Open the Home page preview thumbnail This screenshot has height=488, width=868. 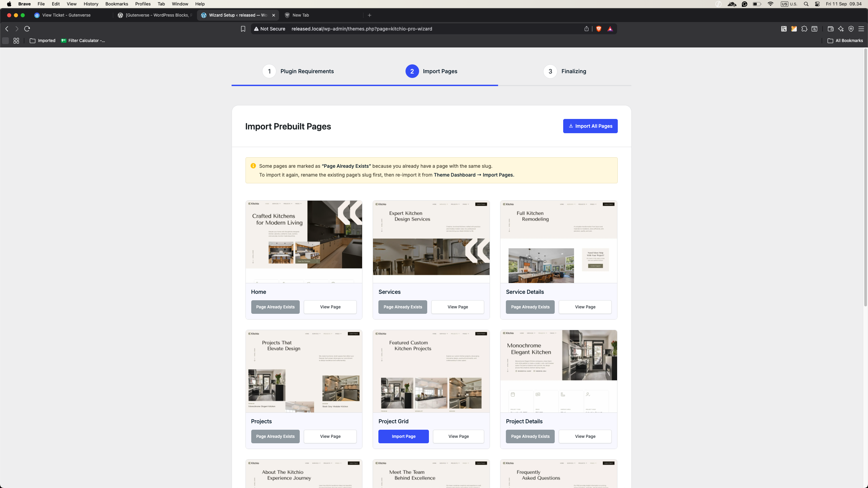pos(304,242)
